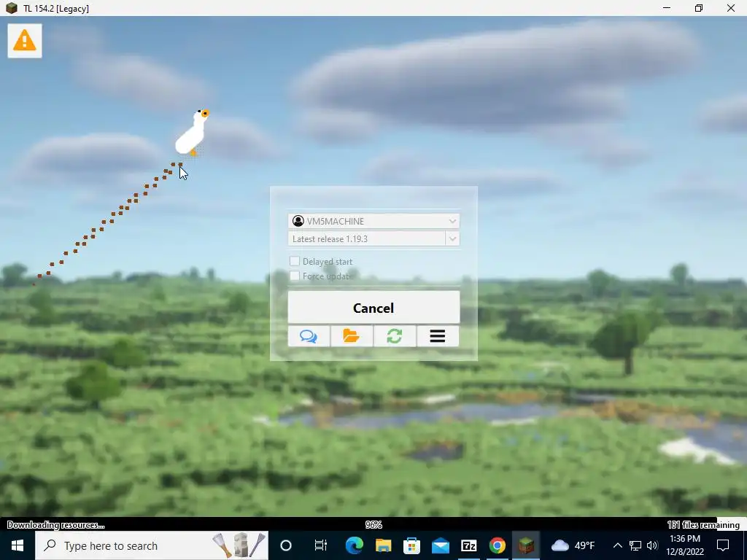This screenshot has width=747, height=560.
Task: Launch Google Chrome from the taskbar
Action: 498,545
